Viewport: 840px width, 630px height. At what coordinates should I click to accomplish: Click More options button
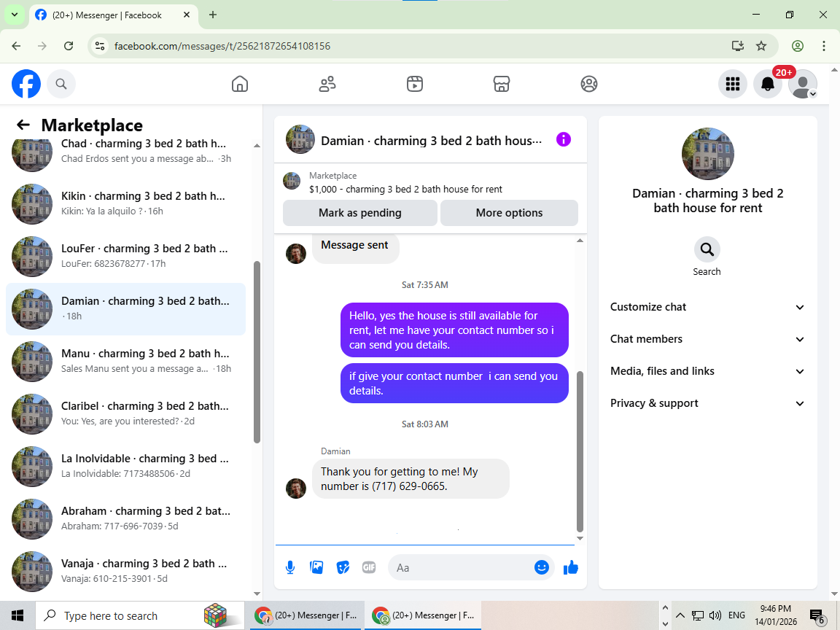[x=509, y=213]
